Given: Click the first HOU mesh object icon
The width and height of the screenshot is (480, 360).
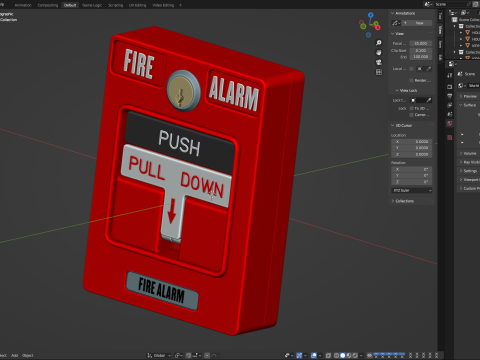Looking at the screenshot, I should 467,32.
